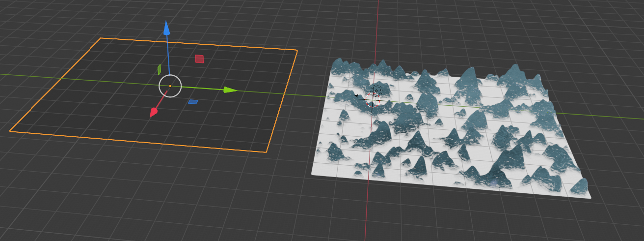644x241 pixels.
Task: Click the red X-axis move arrow
Action: [154, 112]
